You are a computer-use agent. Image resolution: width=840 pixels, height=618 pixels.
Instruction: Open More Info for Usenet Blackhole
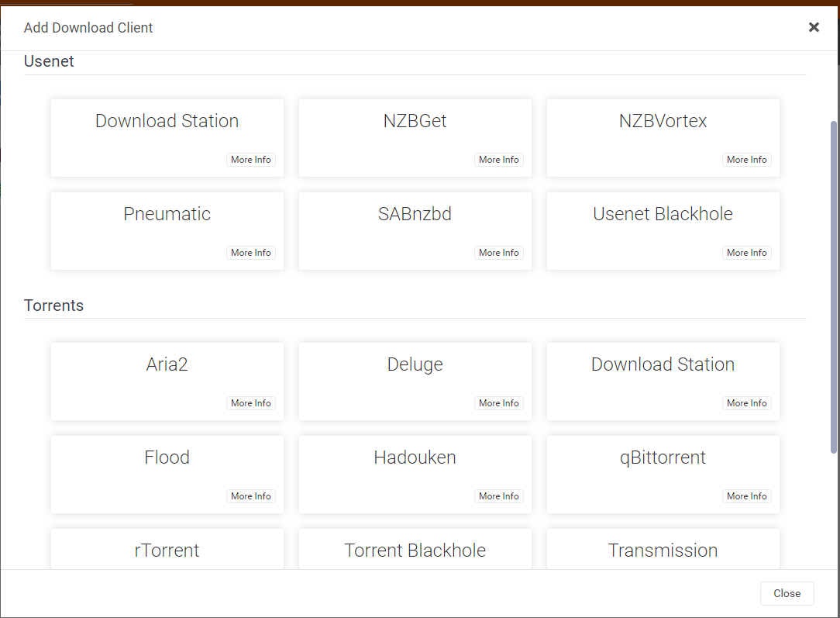[747, 253]
